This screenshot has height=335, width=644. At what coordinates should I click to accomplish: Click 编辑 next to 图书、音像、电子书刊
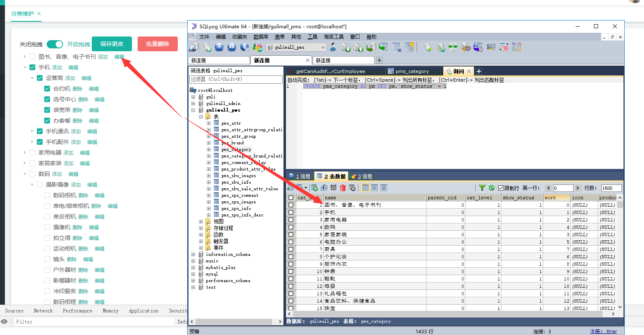(x=119, y=57)
